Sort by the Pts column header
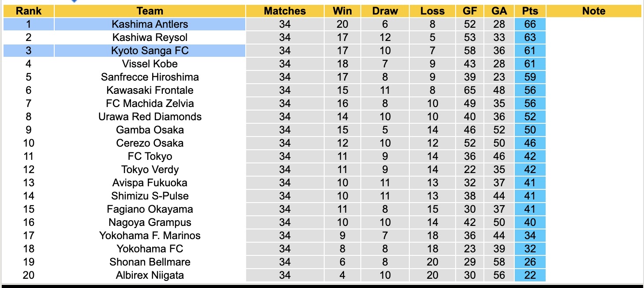Image resolution: width=644 pixels, height=288 pixels. coord(530,11)
